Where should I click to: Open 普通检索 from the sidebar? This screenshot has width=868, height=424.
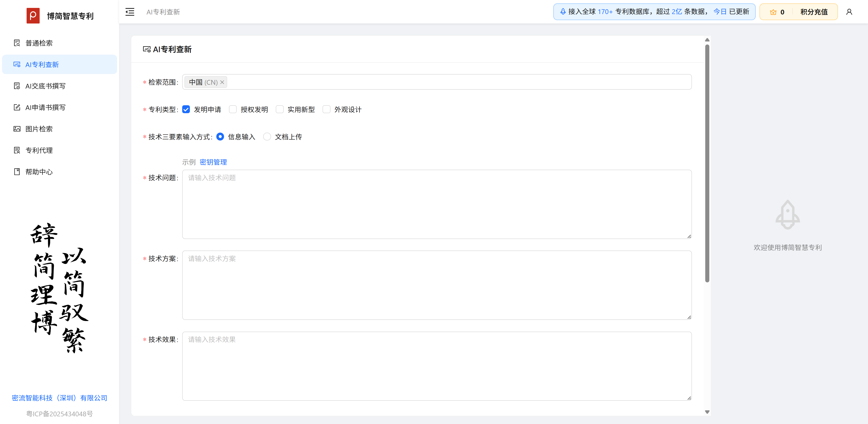(x=39, y=43)
